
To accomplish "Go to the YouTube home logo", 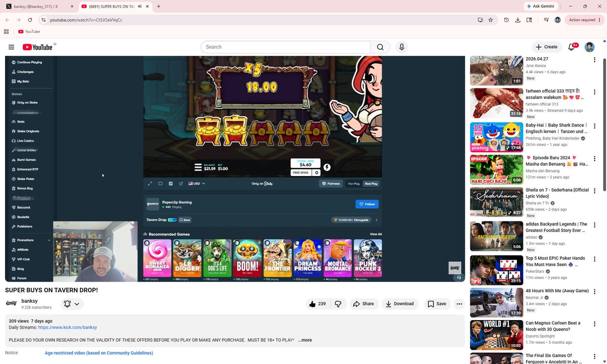I will coord(37,47).
